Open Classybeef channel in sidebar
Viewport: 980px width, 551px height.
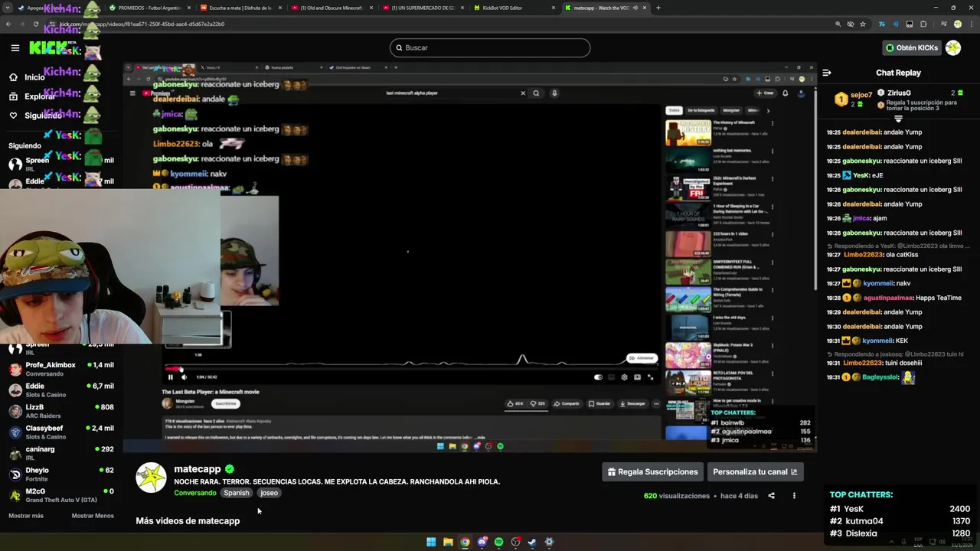coord(60,432)
